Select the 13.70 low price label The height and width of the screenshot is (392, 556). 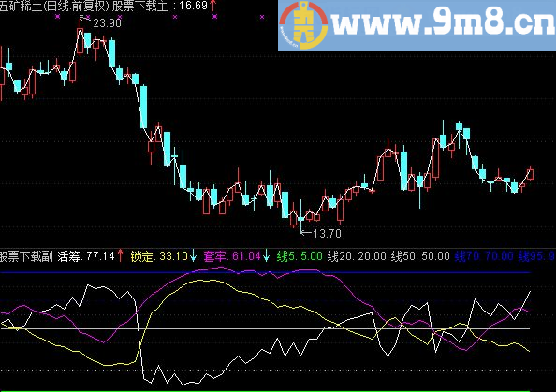point(327,234)
